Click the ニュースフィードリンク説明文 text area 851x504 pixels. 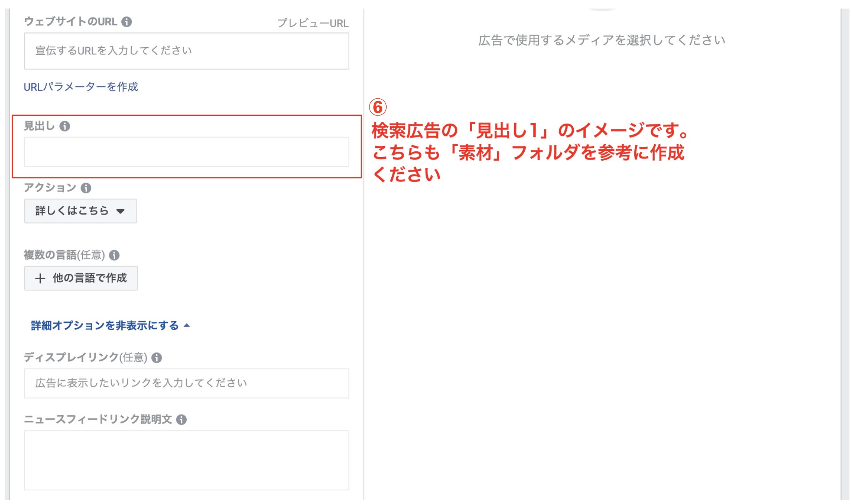pos(186,460)
